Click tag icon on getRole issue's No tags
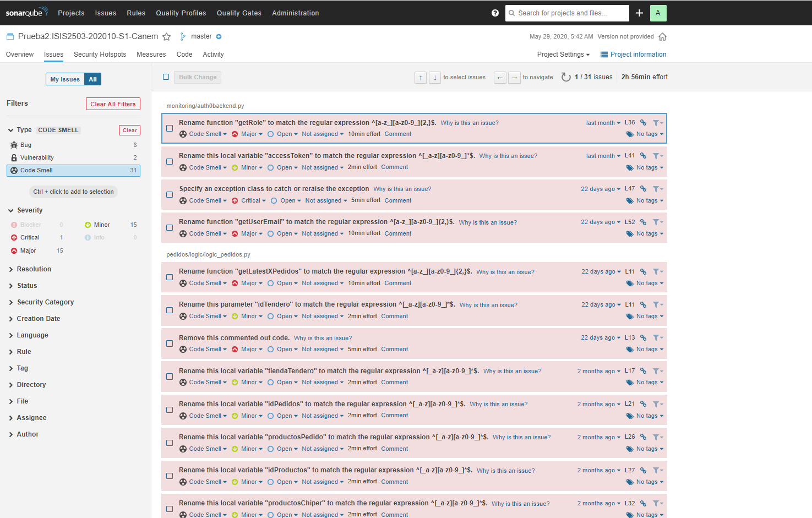 click(x=630, y=134)
